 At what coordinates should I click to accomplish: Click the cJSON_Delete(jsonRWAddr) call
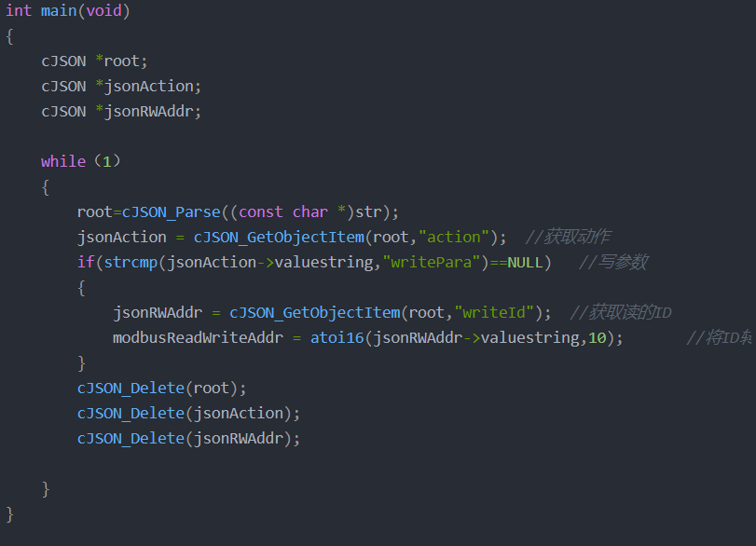pyautogui.click(x=188, y=438)
